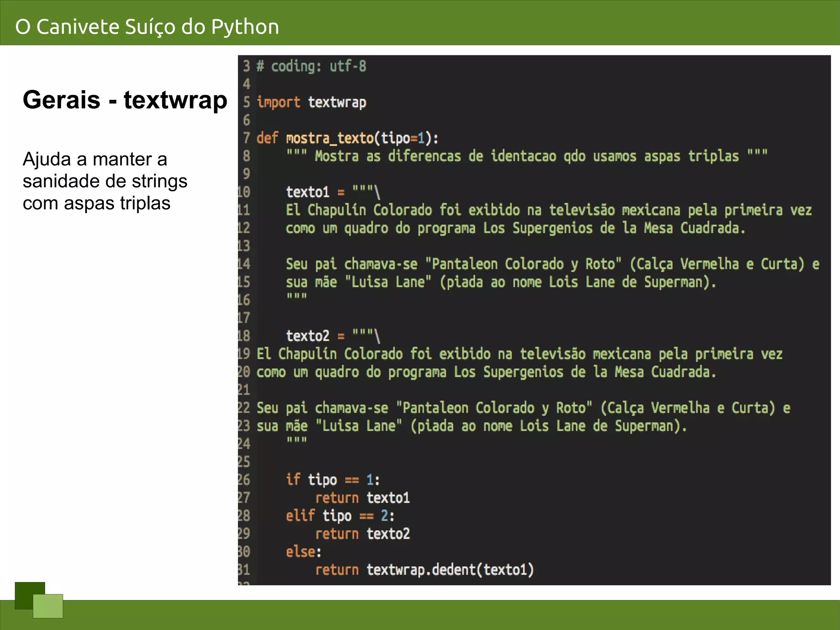
Task: Click 'def mostra_texto(tipo=1):' line
Action: [x=348, y=138]
